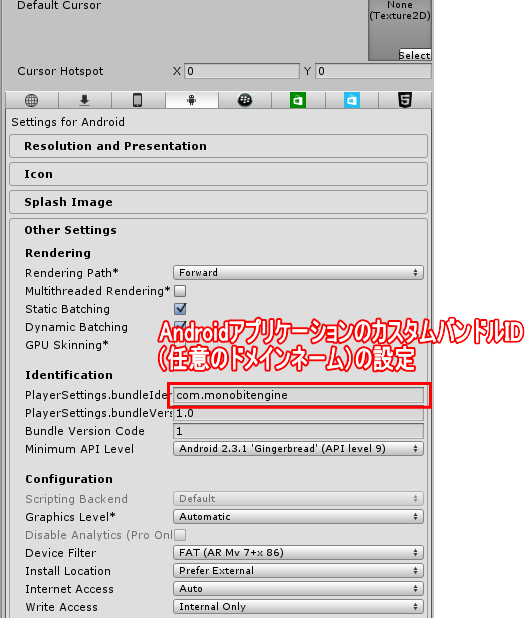Image resolution: width=527 pixels, height=618 pixels.
Task: Select the BlackBerry platform icon
Action: tap(245, 101)
